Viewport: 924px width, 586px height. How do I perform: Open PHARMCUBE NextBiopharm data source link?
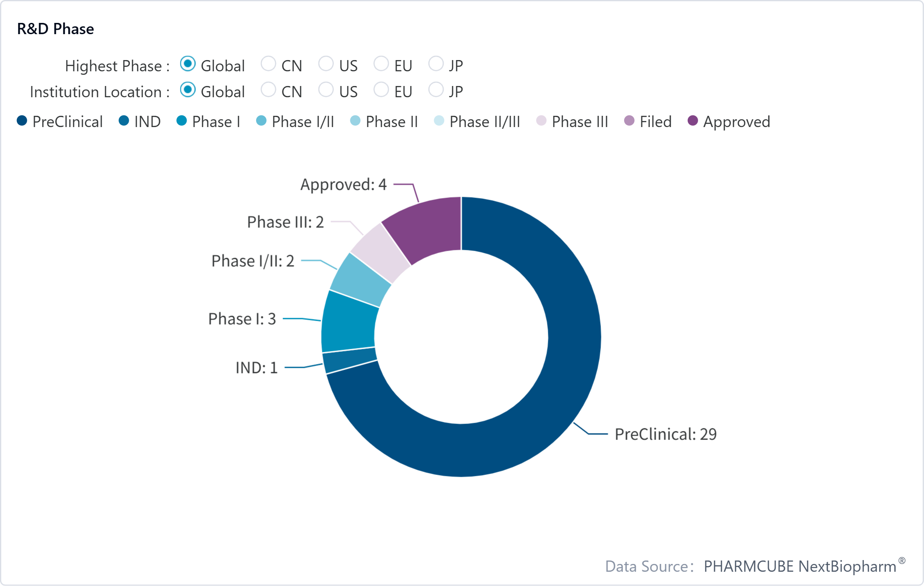coord(800,566)
